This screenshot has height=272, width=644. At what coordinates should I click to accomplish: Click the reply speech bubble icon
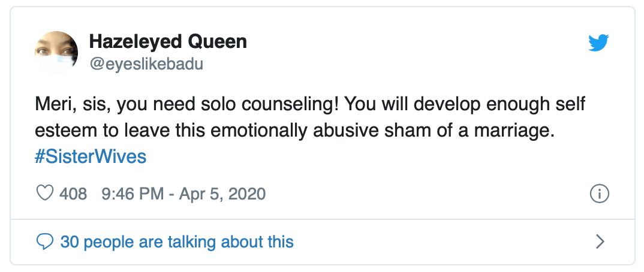(x=46, y=242)
